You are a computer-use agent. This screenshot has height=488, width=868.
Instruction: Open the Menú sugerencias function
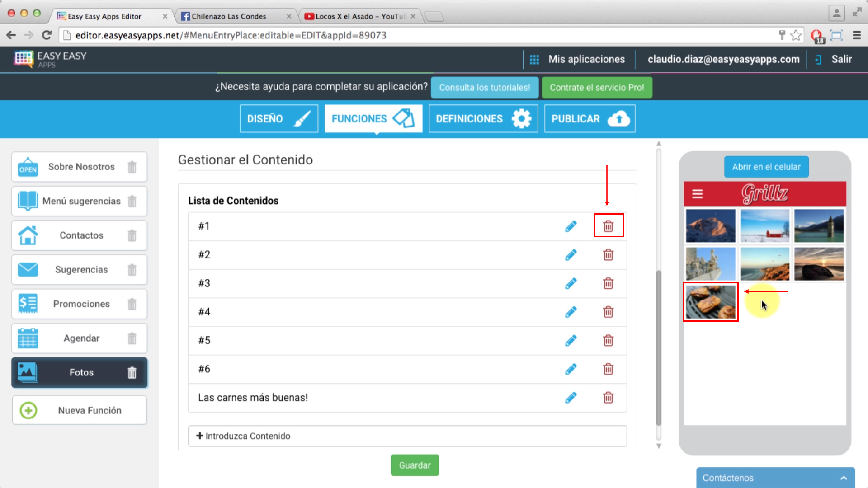[x=81, y=201]
